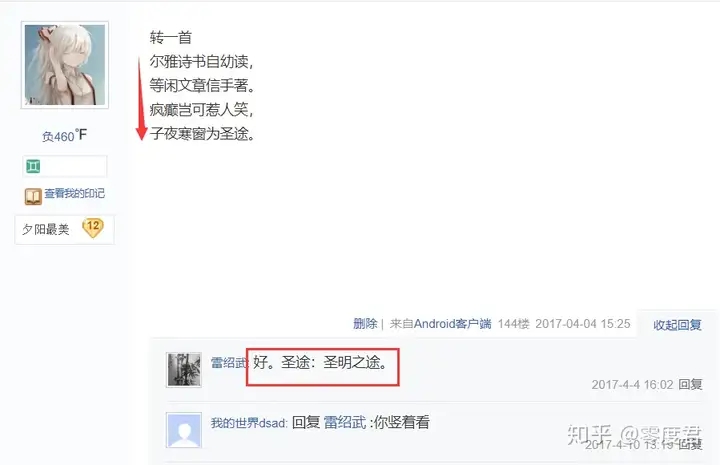Click the 144楼 floor number
The height and width of the screenshot is (465, 720).
[x=513, y=324]
